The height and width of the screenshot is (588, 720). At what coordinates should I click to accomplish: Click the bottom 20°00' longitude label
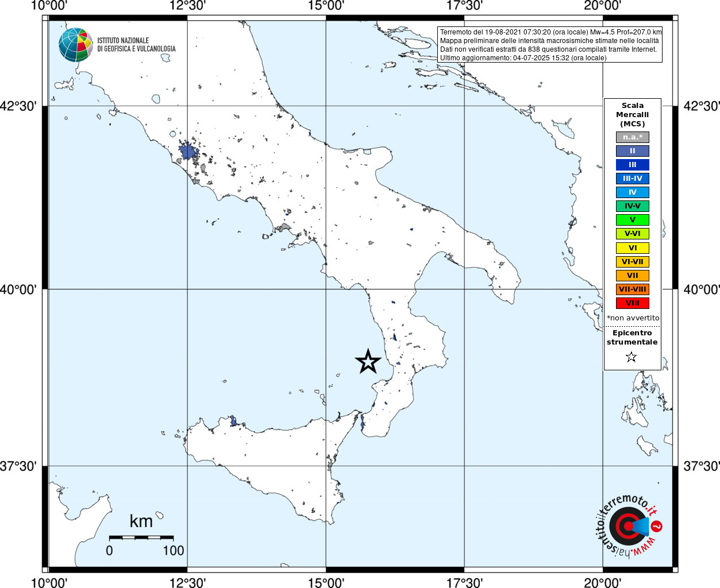point(603,582)
